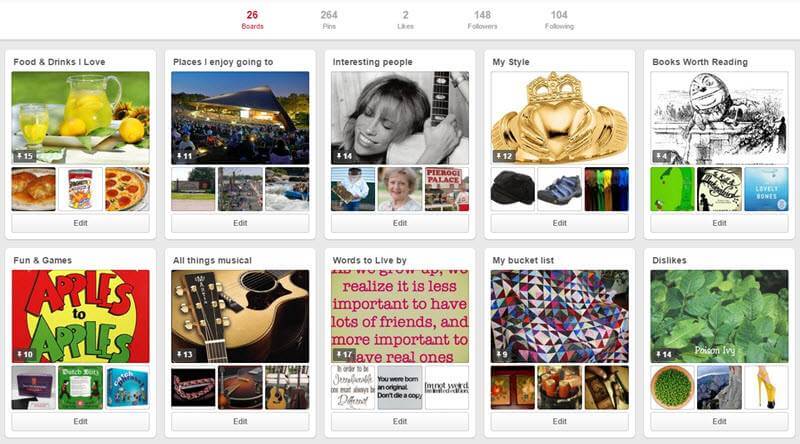View the 2 Likes tab

[x=406, y=20]
